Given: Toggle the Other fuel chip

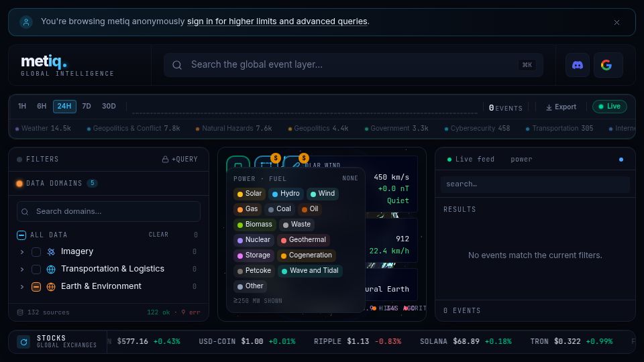Looking at the screenshot, I should [x=250, y=286].
